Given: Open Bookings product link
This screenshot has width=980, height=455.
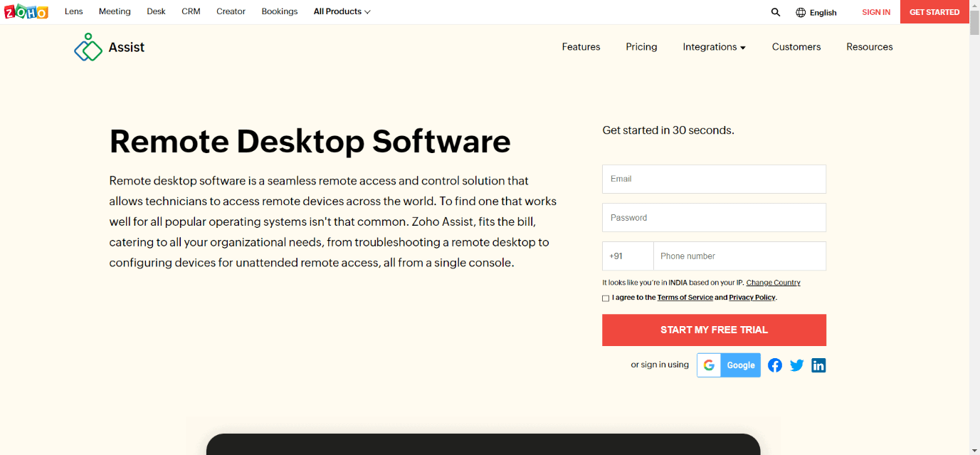Looking at the screenshot, I should point(280,11).
